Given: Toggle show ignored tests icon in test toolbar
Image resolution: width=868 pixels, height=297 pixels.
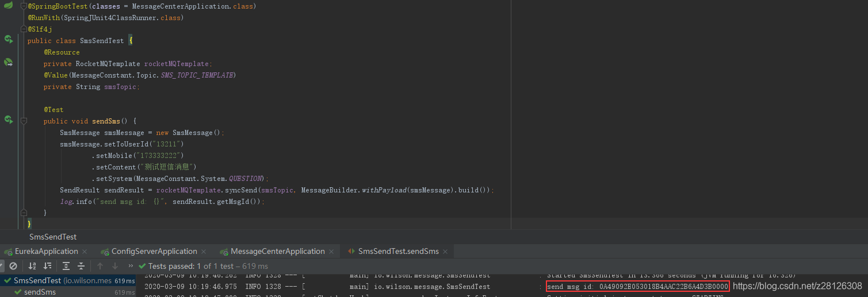Looking at the screenshot, I should coord(13,266).
